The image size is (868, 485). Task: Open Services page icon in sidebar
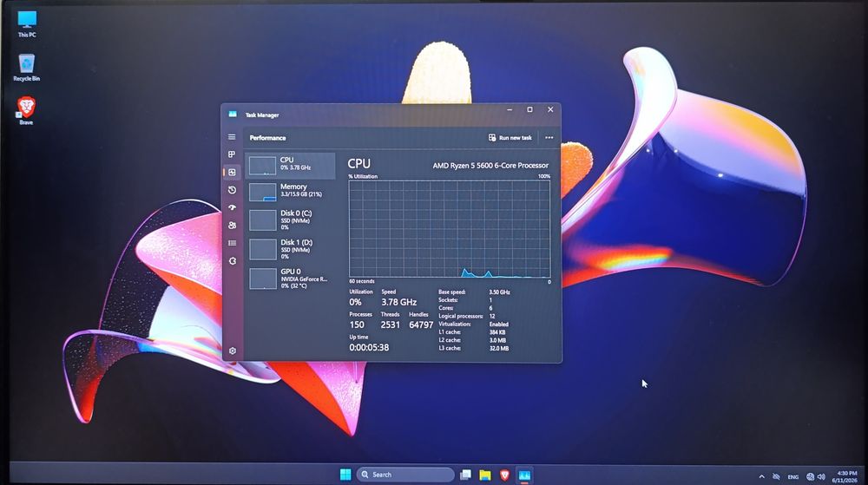pos(232,260)
